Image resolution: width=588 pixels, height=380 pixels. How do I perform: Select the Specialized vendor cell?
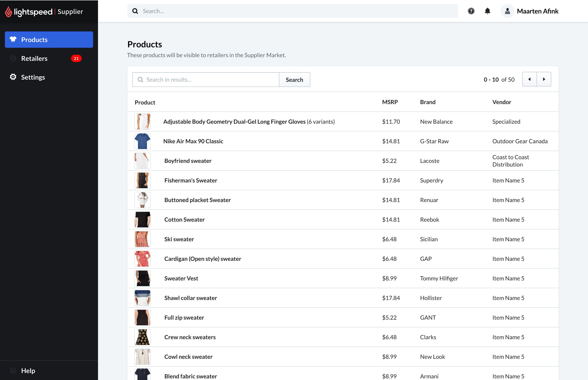click(x=506, y=122)
